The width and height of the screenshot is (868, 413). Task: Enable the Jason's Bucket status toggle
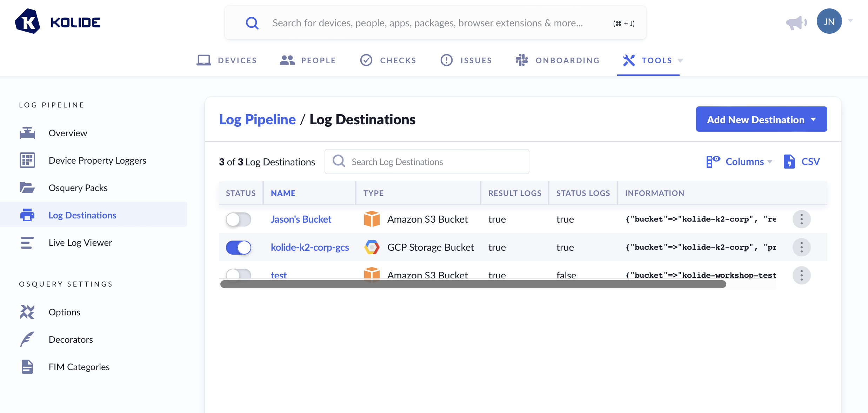[239, 219]
